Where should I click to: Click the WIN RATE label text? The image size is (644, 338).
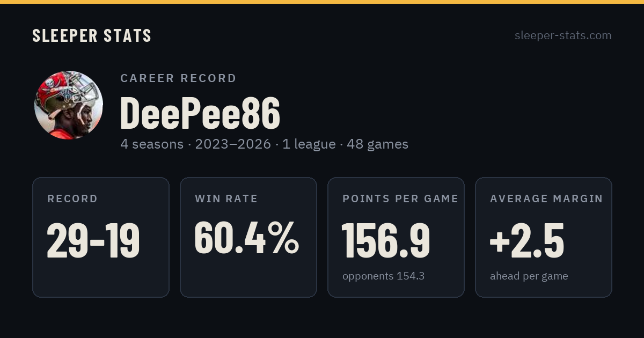(x=226, y=199)
